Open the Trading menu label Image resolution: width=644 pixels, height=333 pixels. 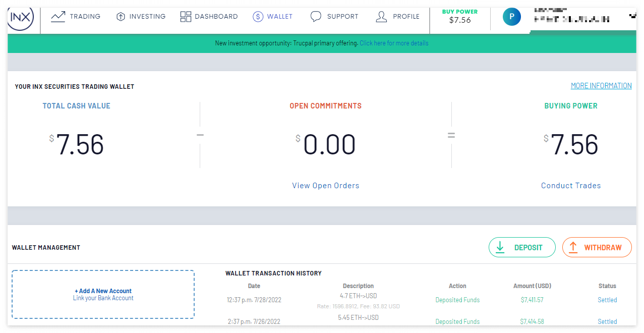tap(85, 17)
